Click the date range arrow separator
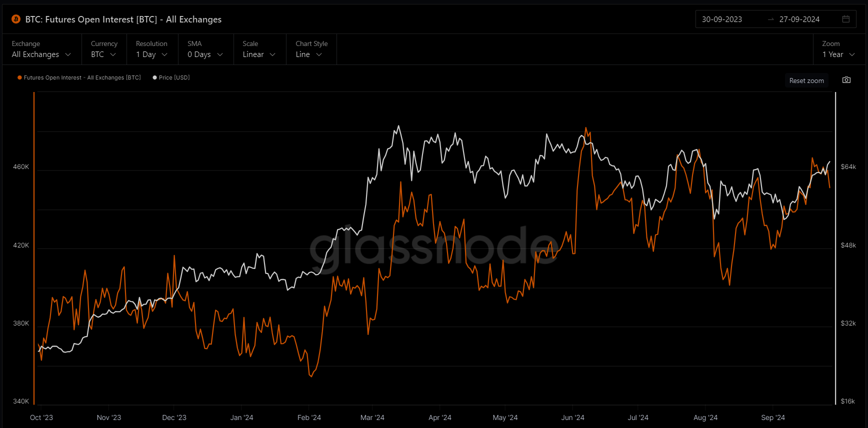 pos(770,19)
